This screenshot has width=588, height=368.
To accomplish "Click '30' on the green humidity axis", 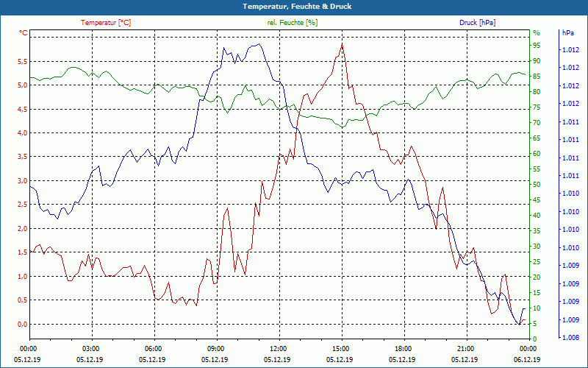I will pos(537,247).
